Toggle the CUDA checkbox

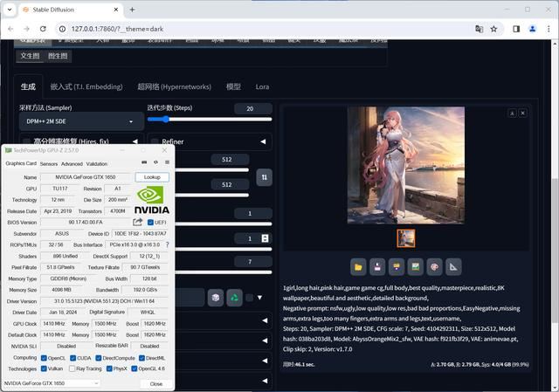(x=72, y=358)
